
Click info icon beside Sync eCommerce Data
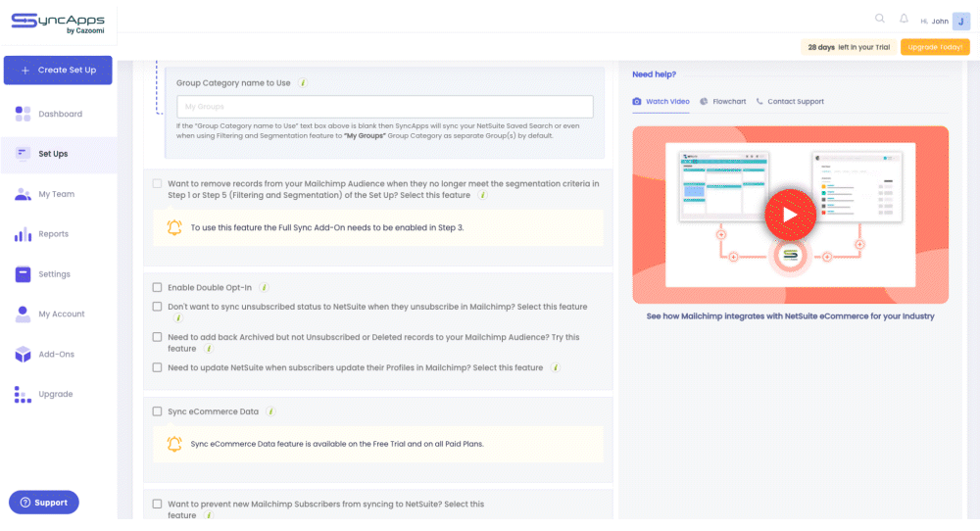[x=270, y=411]
